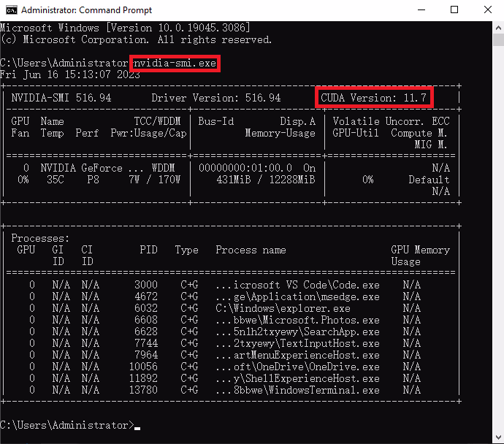Click PID 6608 in the process list
504x444 pixels.
click(x=146, y=320)
